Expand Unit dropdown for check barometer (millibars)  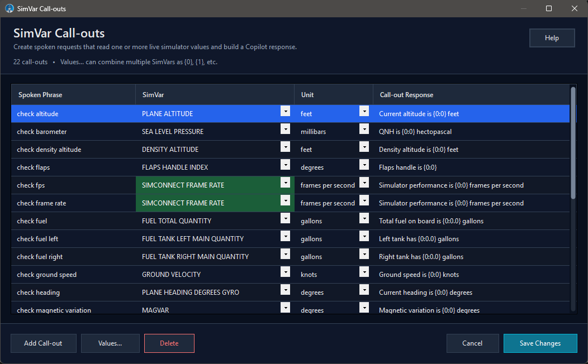point(364,129)
